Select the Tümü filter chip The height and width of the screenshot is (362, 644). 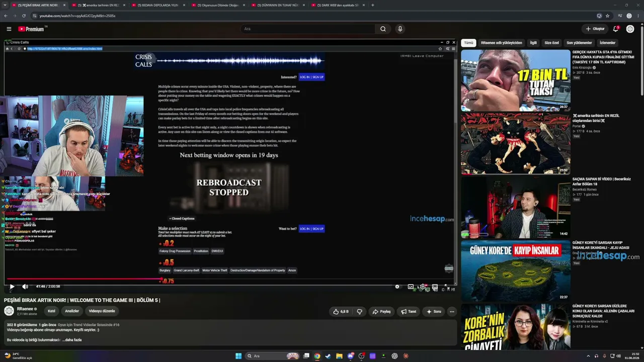point(468,43)
